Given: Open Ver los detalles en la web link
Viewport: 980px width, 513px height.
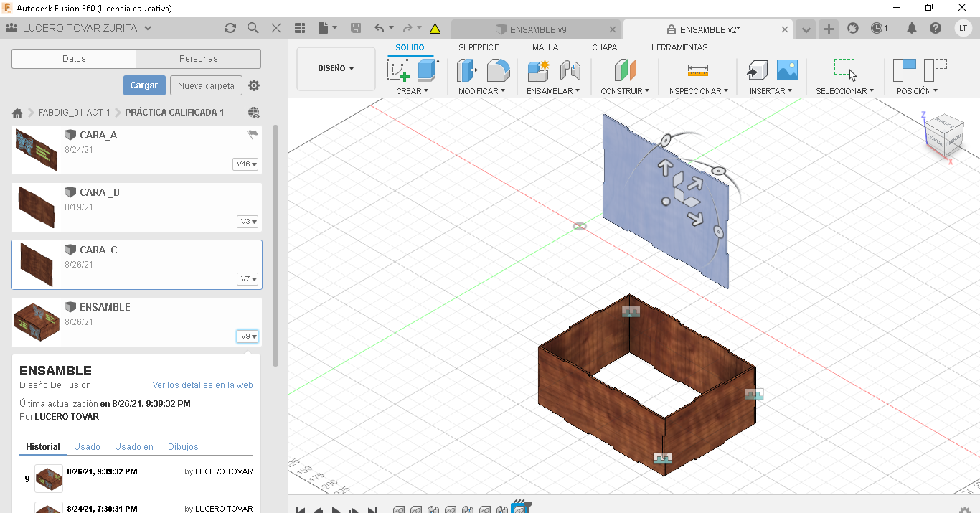Looking at the screenshot, I should (203, 385).
